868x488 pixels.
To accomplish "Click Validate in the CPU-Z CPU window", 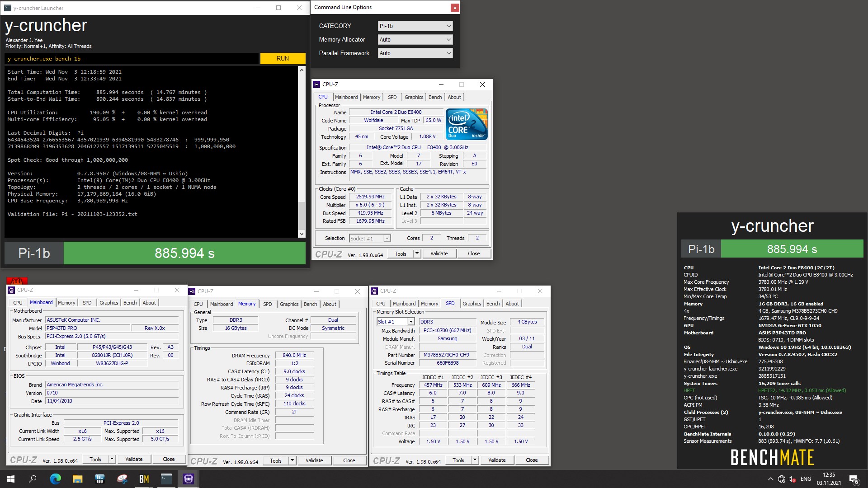I will click(x=439, y=253).
